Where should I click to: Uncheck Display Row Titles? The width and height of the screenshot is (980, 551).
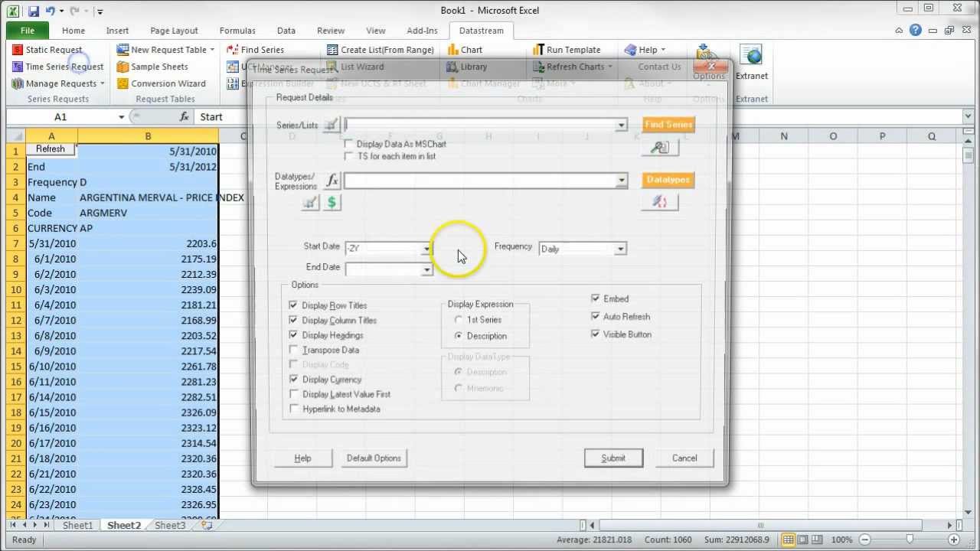[293, 305]
